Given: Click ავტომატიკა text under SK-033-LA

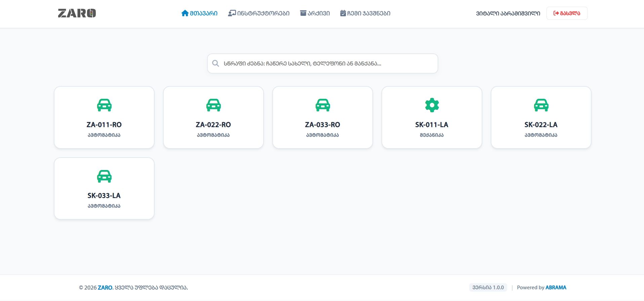Looking at the screenshot, I should [x=104, y=206].
